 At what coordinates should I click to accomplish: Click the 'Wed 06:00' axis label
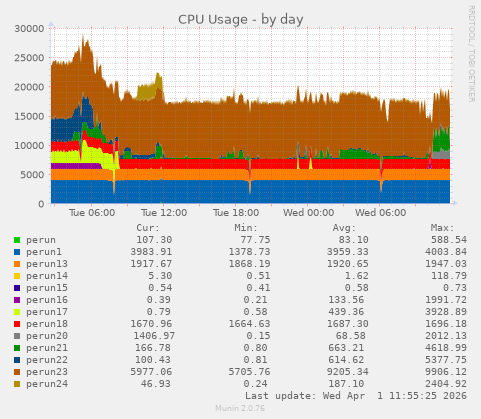point(381,213)
